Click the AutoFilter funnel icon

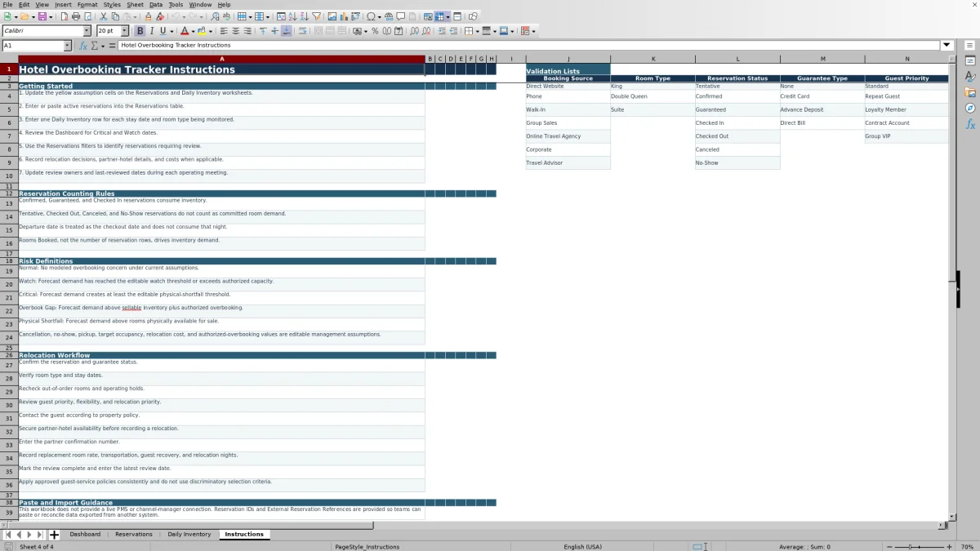316,16
